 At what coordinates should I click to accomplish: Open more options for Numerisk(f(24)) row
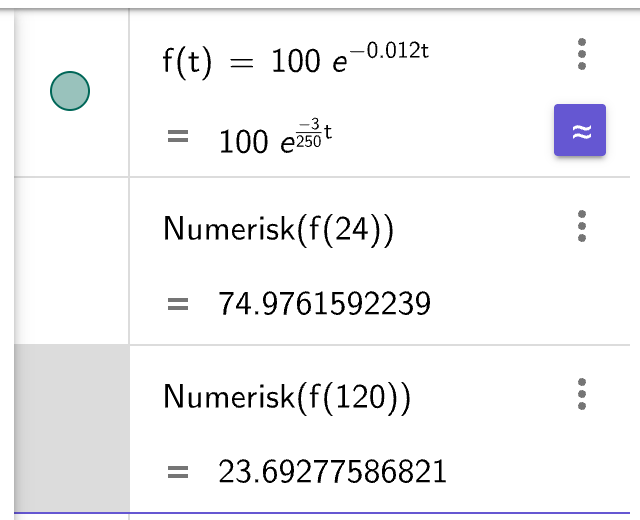pos(582,226)
